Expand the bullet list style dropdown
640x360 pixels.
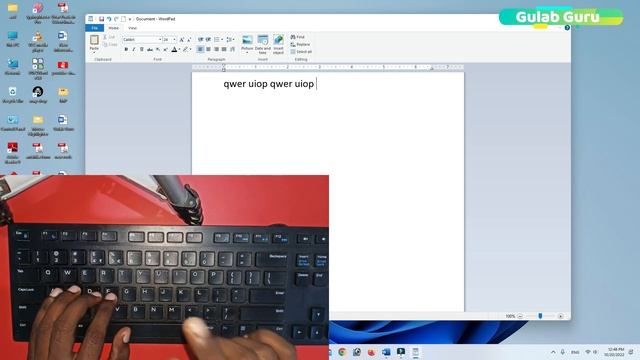(222, 40)
